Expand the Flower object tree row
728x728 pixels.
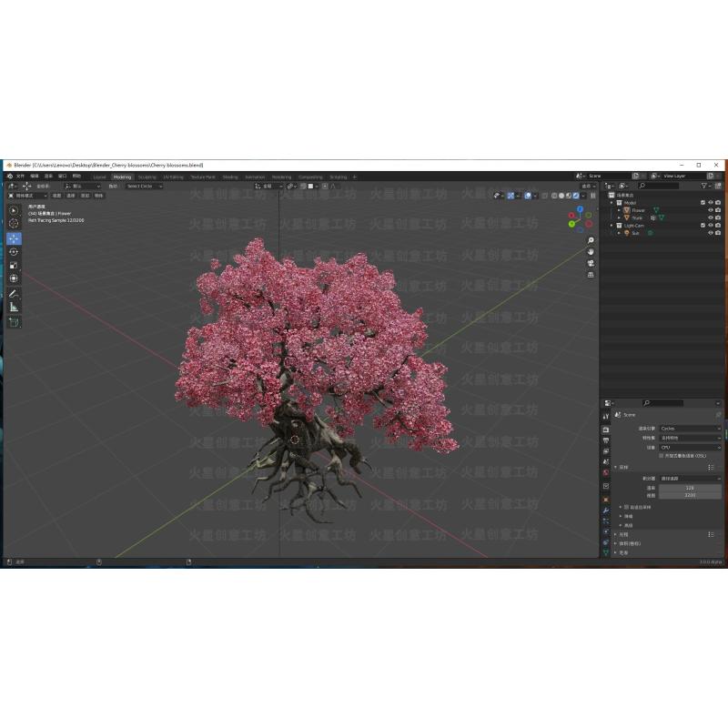(619, 210)
